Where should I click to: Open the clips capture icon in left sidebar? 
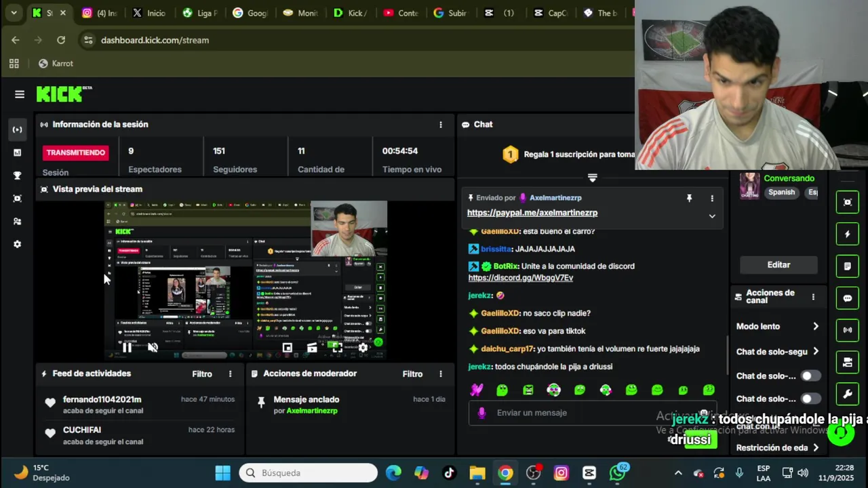point(18,199)
